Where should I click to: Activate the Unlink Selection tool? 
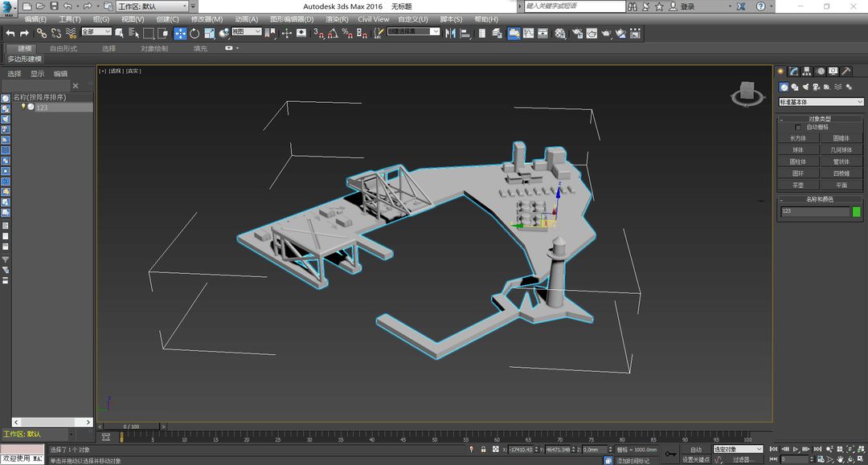(x=56, y=33)
